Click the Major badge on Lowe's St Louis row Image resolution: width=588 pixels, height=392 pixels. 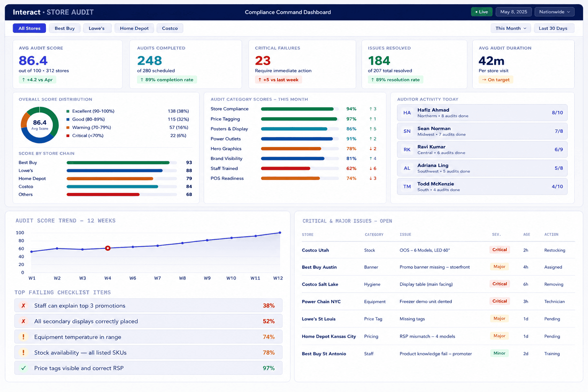pyautogui.click(x=499, y=318)
